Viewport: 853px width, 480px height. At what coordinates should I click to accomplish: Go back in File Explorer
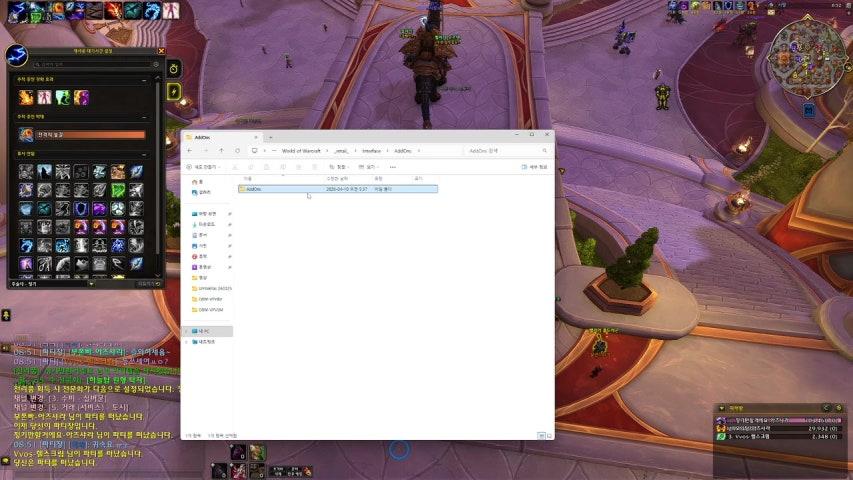click(x=189, y=151)
